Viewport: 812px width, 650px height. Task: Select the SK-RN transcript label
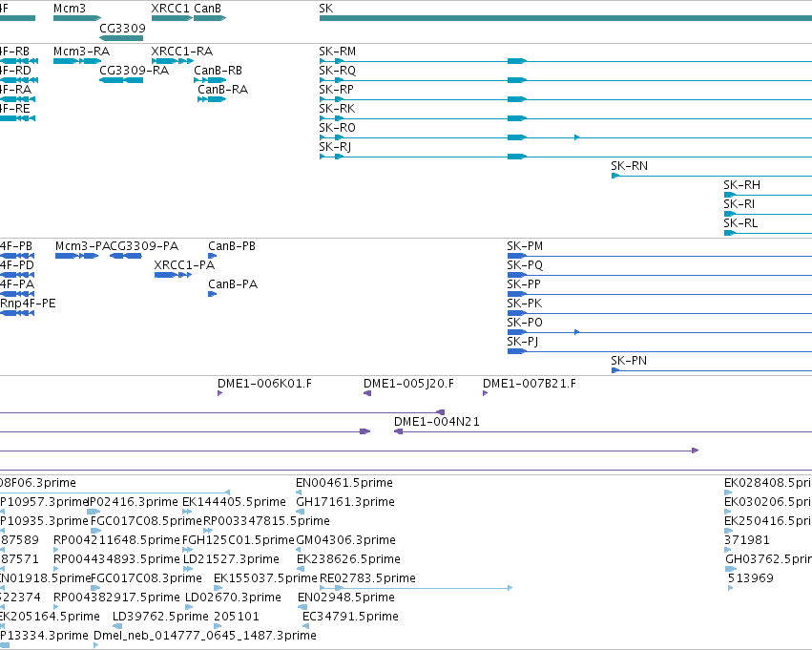point(629,166)
